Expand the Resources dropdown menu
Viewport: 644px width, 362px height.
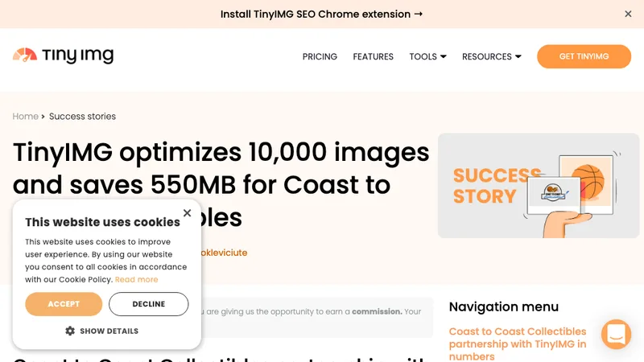491,56
